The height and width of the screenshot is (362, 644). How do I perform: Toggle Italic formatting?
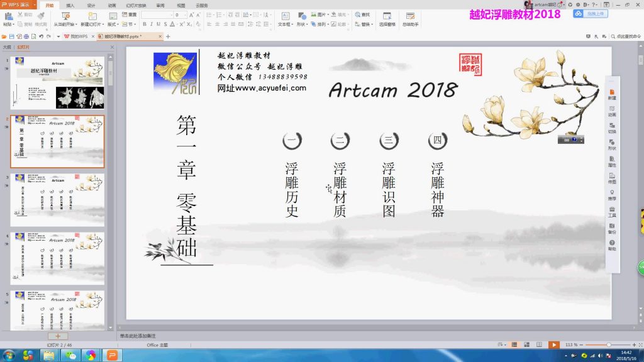(x=151, y=25)
